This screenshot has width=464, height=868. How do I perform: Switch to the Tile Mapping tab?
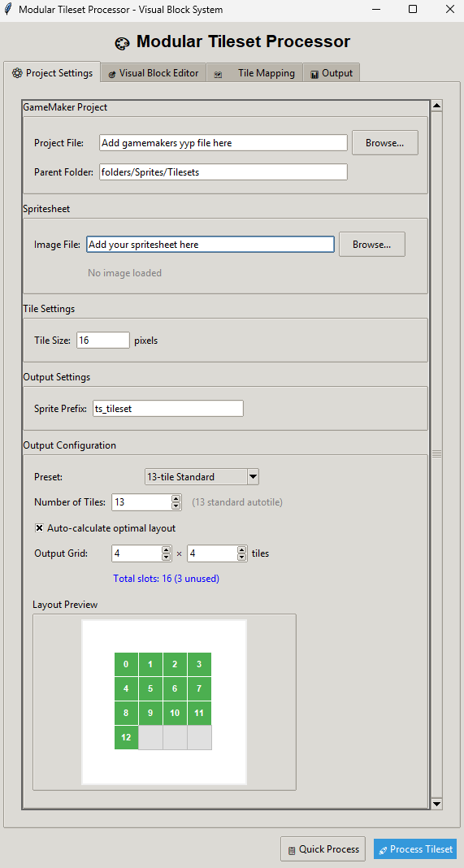[254, 73]
